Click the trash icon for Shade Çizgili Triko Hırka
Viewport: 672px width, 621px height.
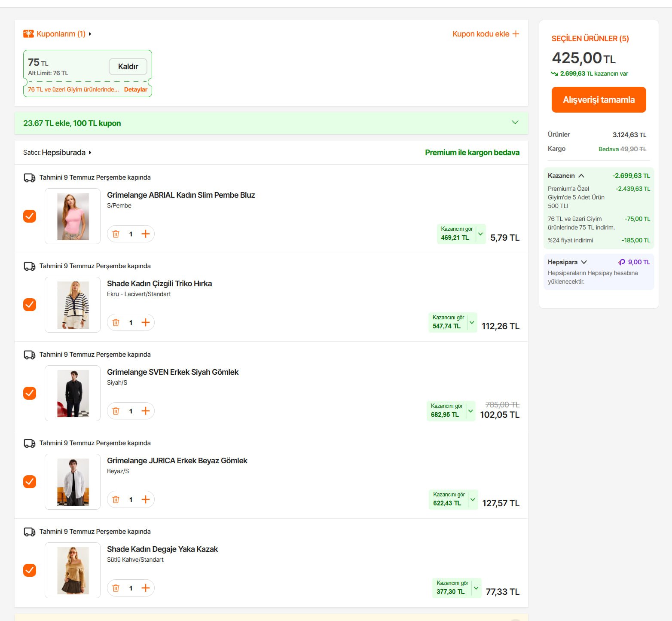tap(116, 322)
